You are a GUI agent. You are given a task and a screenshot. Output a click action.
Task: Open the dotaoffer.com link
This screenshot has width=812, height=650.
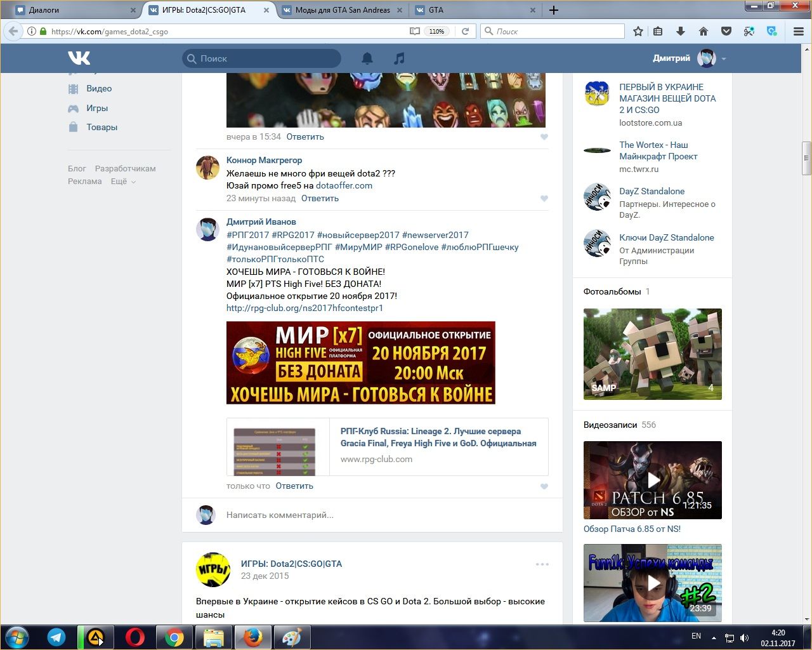(344, 186)
